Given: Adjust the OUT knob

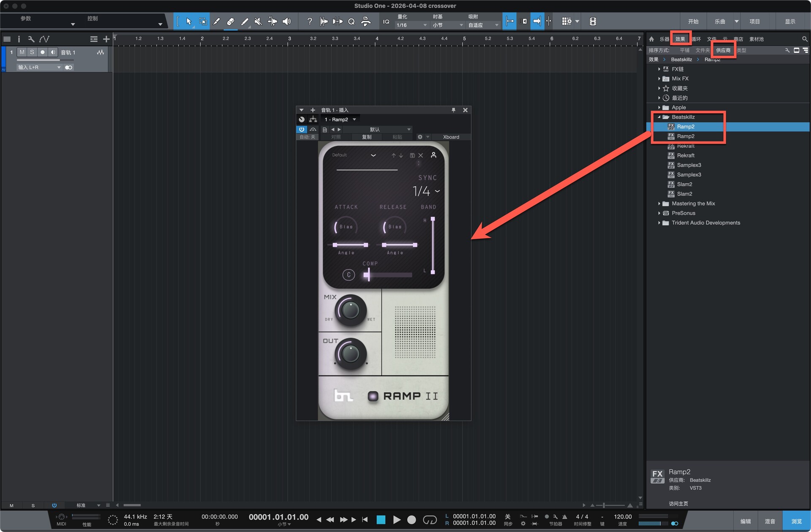Looking at the screenshot, I should pyautogui.click(x=350, y=354).
